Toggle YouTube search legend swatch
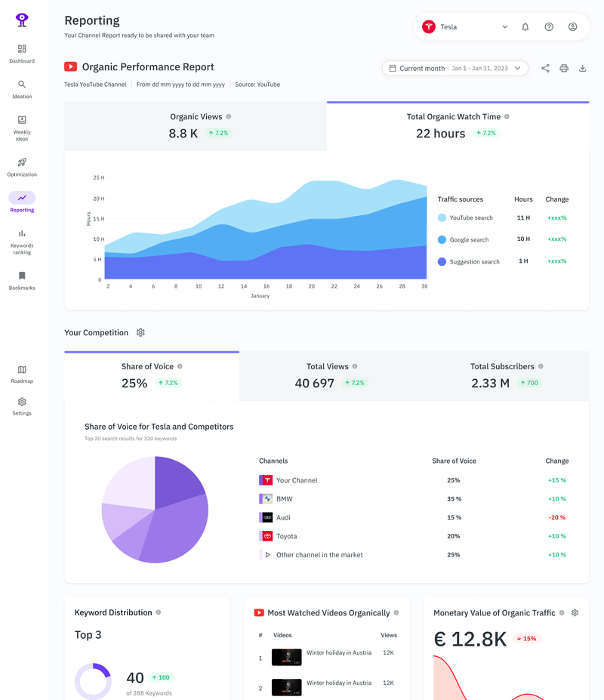The height and width of the screenshot is (700, 604). (442, 218)
